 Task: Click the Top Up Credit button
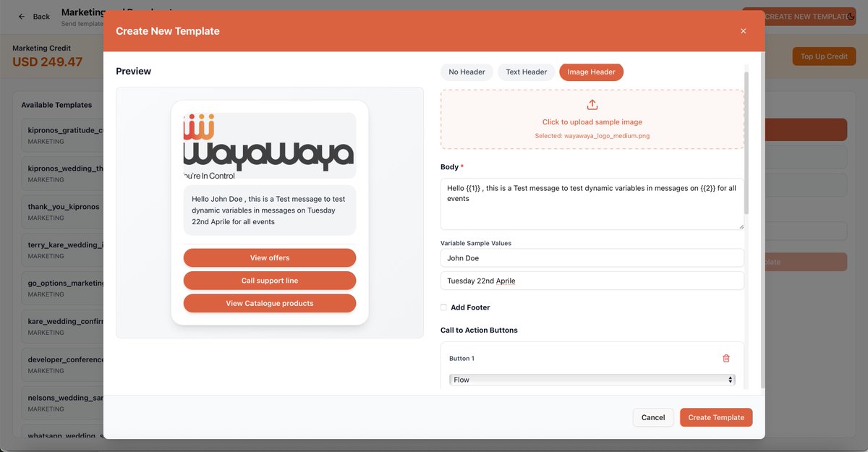tap(824, 56)
